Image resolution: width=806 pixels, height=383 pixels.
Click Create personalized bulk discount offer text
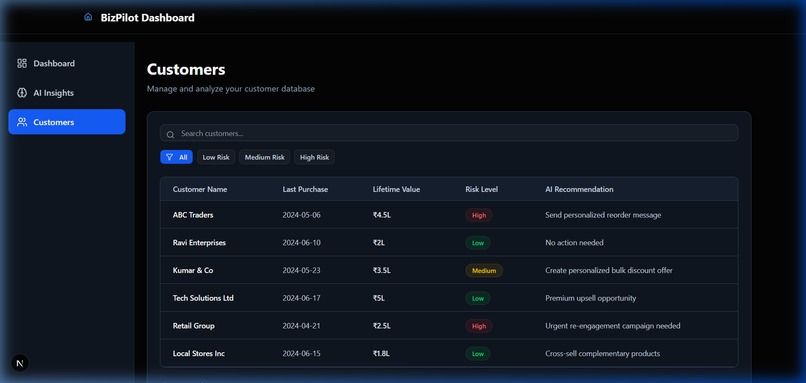click(x=609, y=270)
